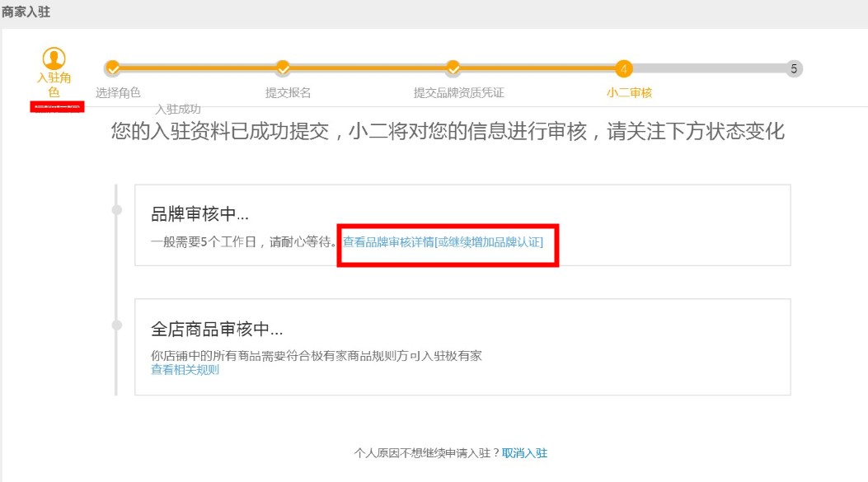Click the timeline dot beside 全店商品审核中
Screen dimensions: 868x482
pos(117,325)
